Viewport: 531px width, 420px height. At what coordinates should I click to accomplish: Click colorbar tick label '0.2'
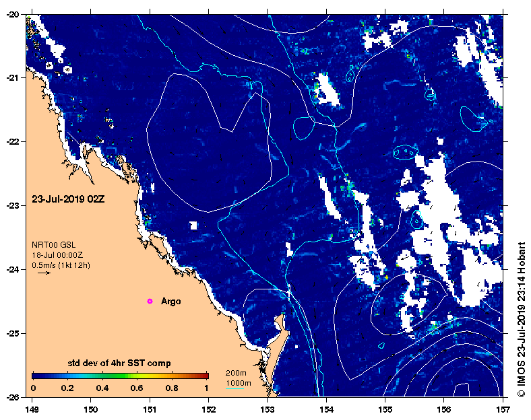(67, 388)
